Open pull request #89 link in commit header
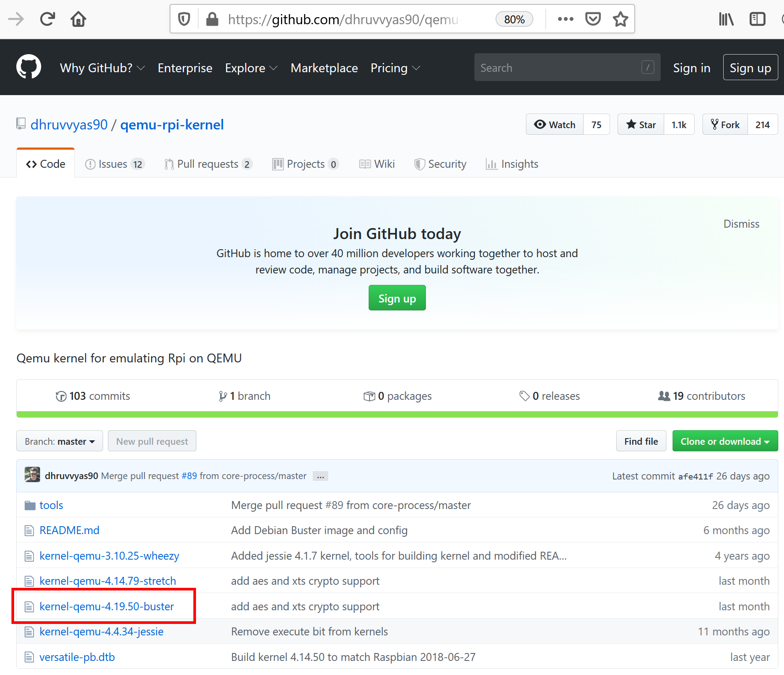Image resolution: width=784 pixels, height=675 pixels. tap(189, 476)
